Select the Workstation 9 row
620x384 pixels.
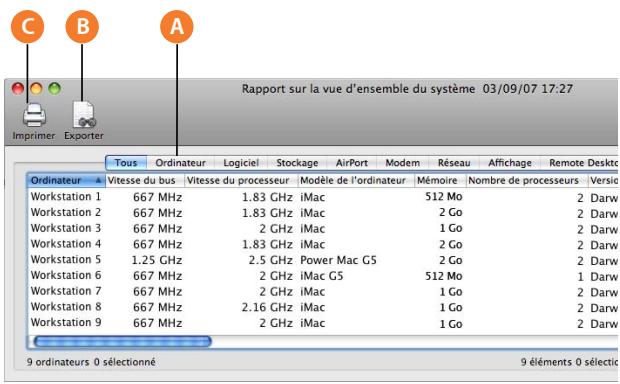(x=323, y=323)
